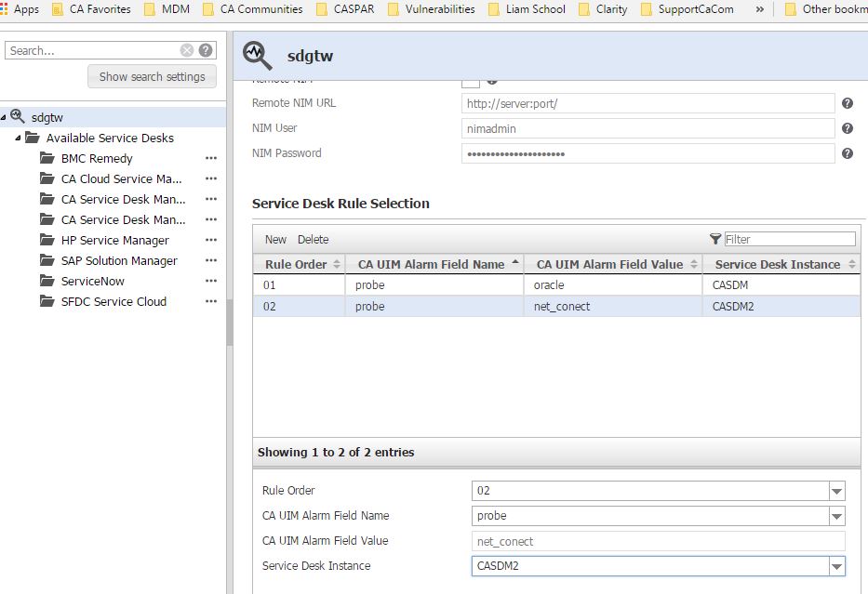Viewport: 868px width, 594px height.
Task: Select rule row 01 oracle
Action: point(556,284)
